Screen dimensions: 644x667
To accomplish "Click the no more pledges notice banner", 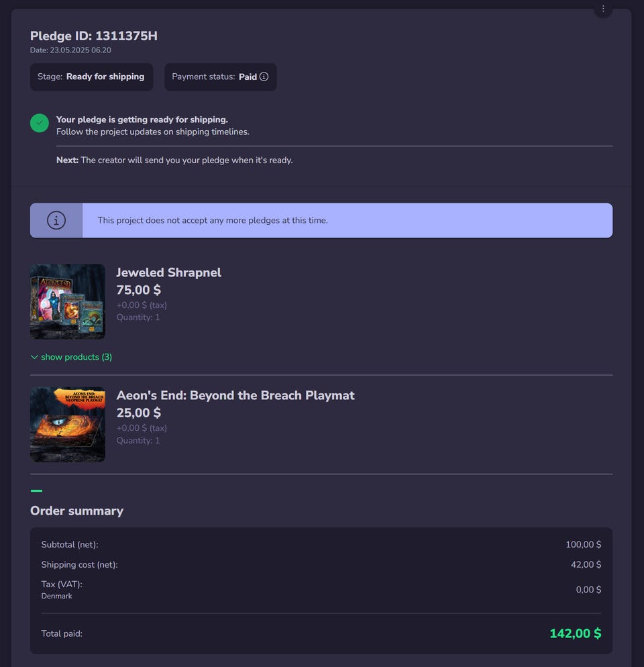I will pyautogui.click(x=321, y=220).
